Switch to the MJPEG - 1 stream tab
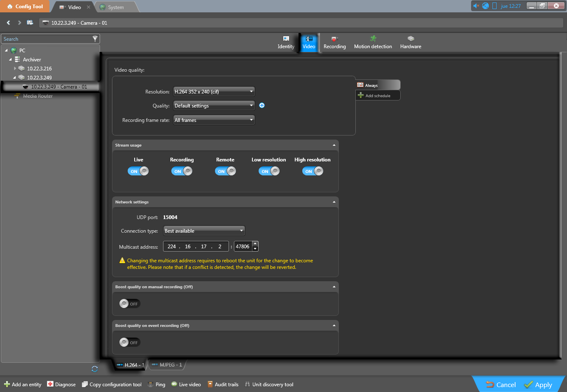 (167, 365)
